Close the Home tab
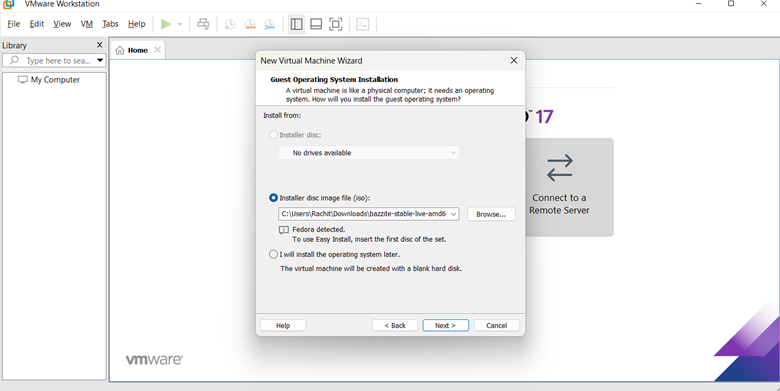Viewport: 780px width, 391px height. click(158, 50)
